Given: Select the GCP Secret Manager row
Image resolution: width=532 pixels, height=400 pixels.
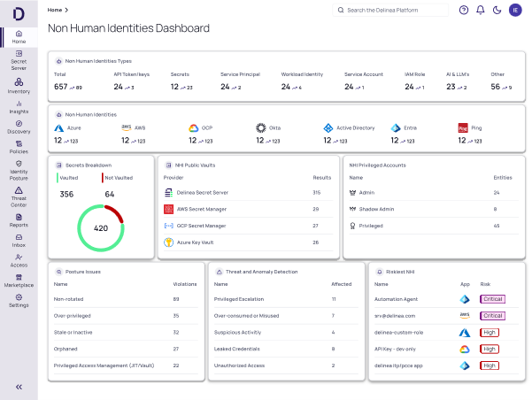Looking at the screenshot, I should (249, 226).
